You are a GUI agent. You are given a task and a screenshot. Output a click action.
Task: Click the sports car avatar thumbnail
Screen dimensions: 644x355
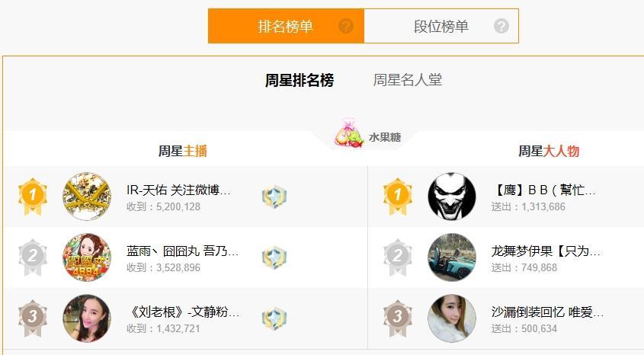pyautogui.click(x=452, y=257)
